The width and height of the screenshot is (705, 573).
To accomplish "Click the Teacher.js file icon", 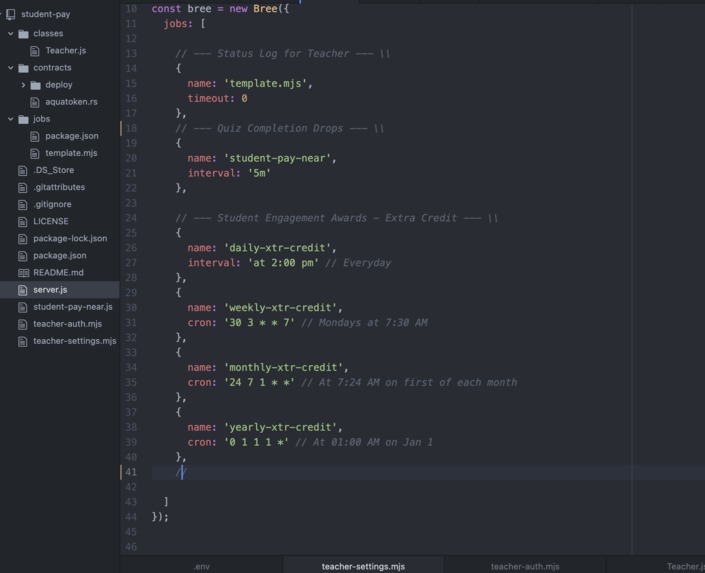I will pyautogui.click(x=35, y=51).
